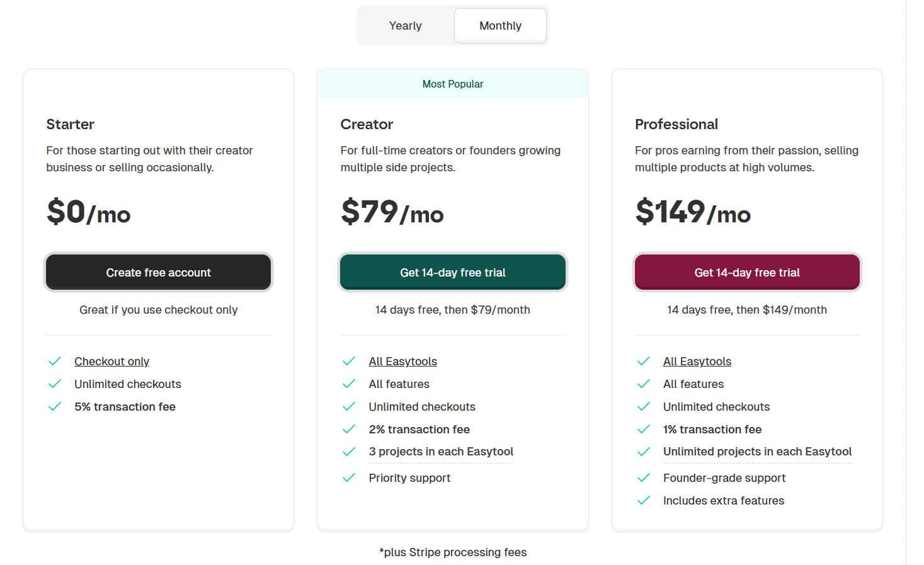Click the checkmark beside Checkout only
Image resolution: width=924 pixels, height=565 pixels.
tap(55, 361)
